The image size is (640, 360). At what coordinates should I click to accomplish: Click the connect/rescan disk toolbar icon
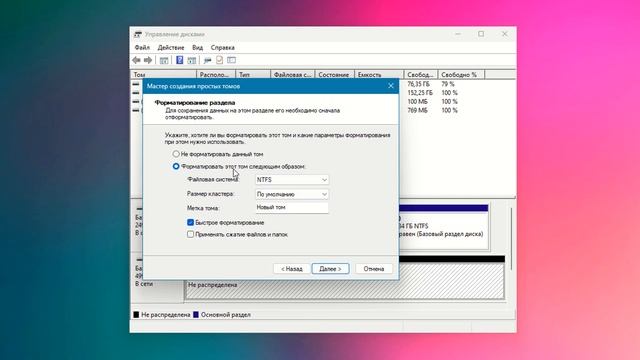click(207, 60)
